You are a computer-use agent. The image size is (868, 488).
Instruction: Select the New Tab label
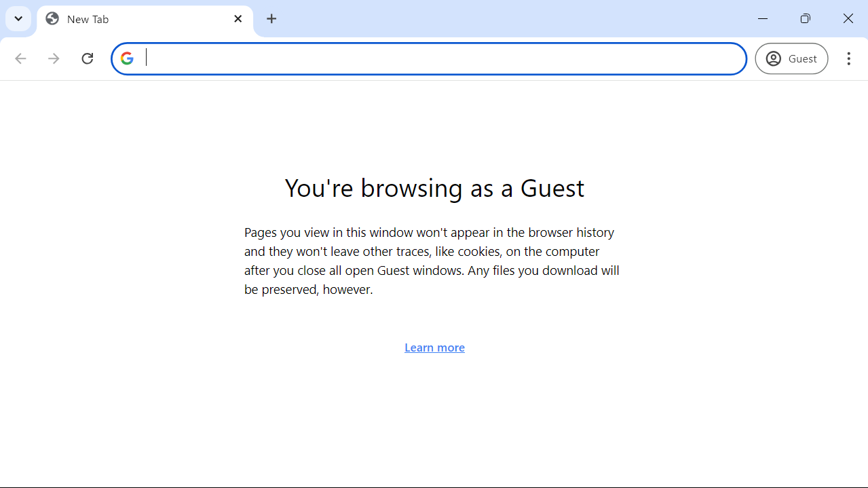point(88,19)
